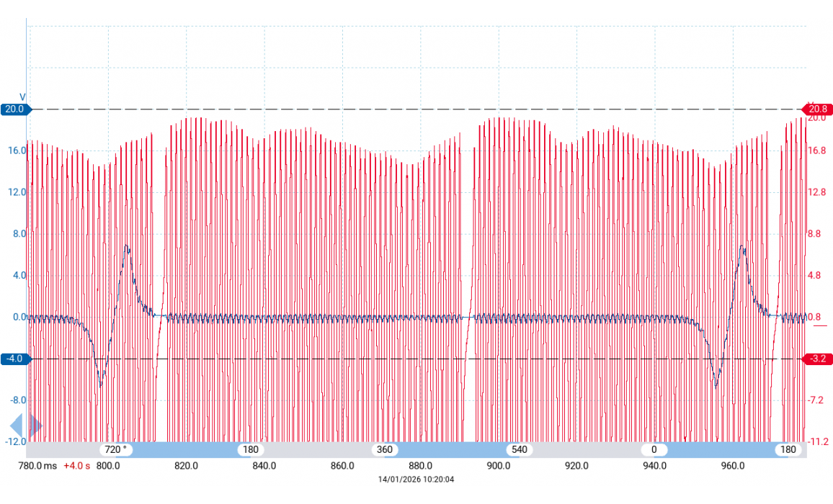The image size is (833, 504).
Task: Click the first 180 rotation marker near 840 ms
Action: [250, 450]
